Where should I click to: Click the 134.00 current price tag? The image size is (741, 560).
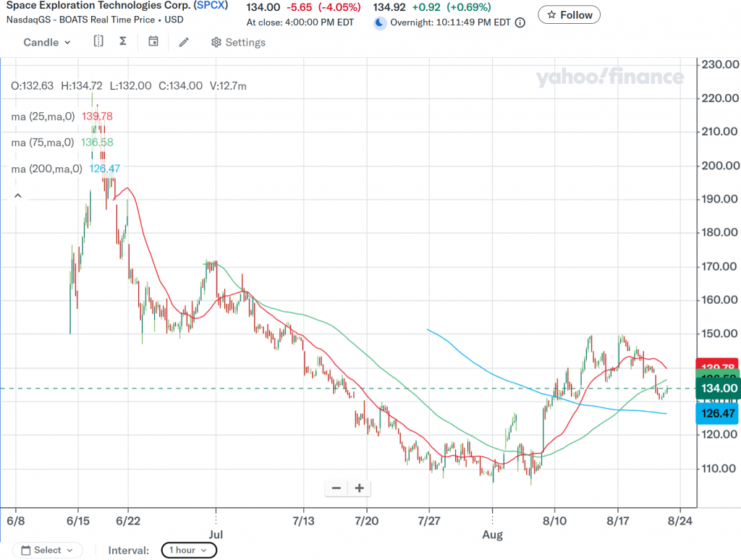pyautogui.click(x=719, y=389)
